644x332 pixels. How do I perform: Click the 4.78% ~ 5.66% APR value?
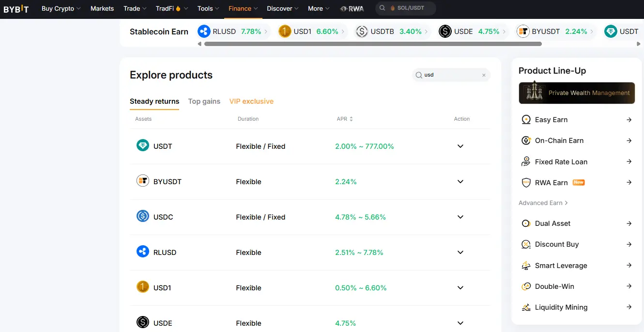[360, 217]
